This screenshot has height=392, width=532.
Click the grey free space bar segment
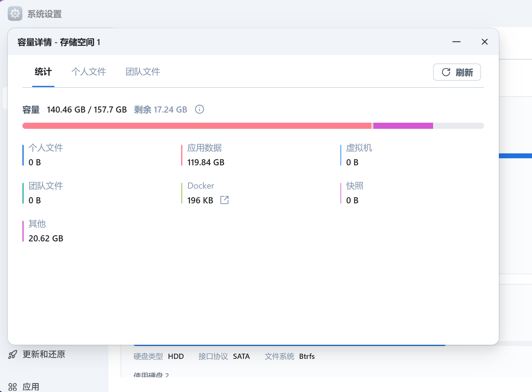pos(458,126)
